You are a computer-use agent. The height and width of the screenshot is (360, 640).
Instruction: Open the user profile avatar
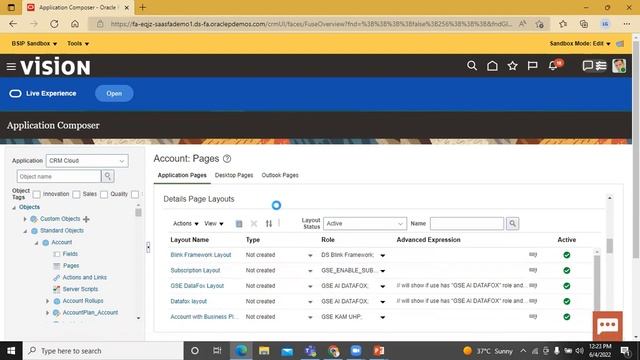point(619,66)
